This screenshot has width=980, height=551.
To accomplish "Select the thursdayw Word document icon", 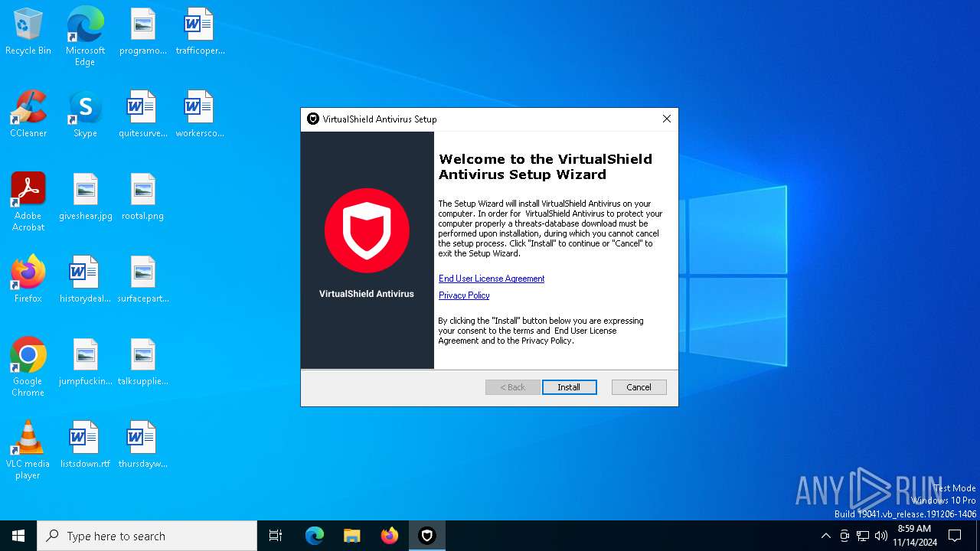I will pos(142,445).
